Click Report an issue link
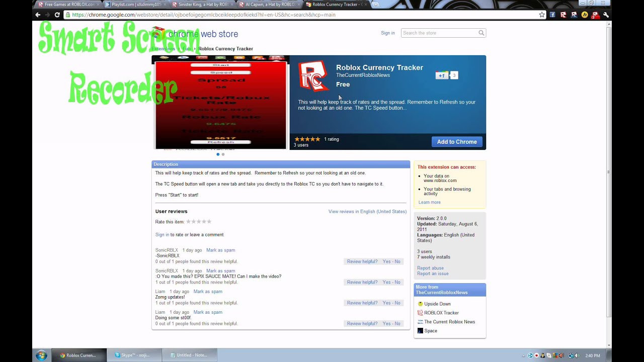This screenshot has height=362, width=644. tap(433, 274)
